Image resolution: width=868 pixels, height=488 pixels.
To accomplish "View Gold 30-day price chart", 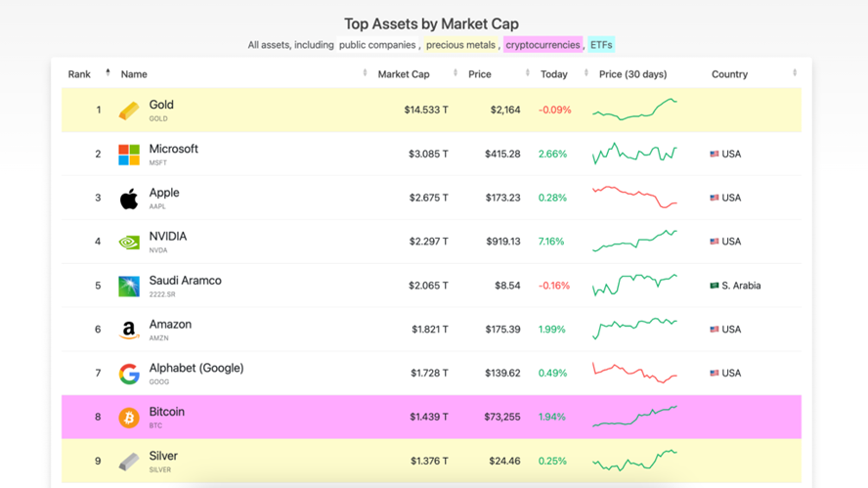I will click(634, 110).
